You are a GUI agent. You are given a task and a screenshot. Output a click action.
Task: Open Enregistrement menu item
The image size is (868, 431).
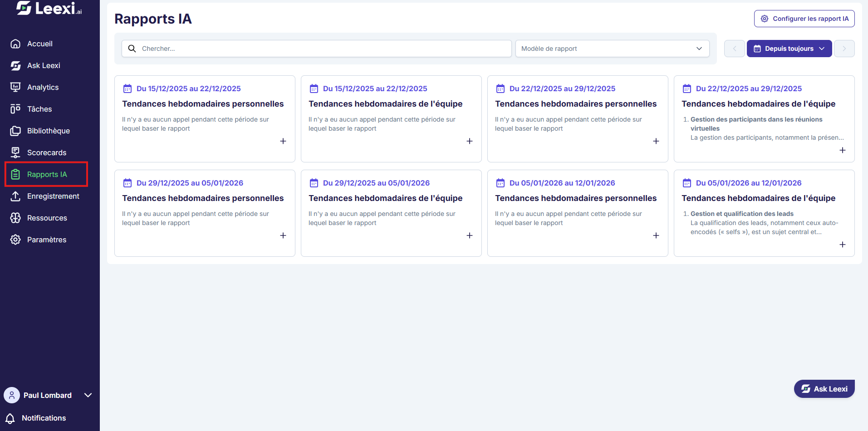[x=53, y=196]
